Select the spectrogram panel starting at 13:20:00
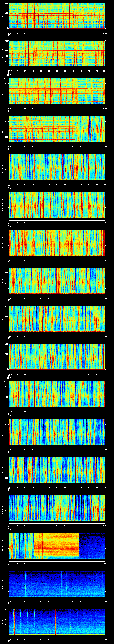Image resolution: width=114 pixels, height=644 pixels. tap(57, 167)
